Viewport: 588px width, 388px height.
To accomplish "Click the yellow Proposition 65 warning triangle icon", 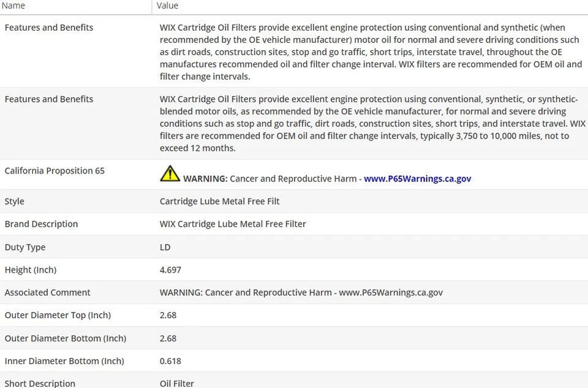I will pyautogui.click(x=170, y=173).
